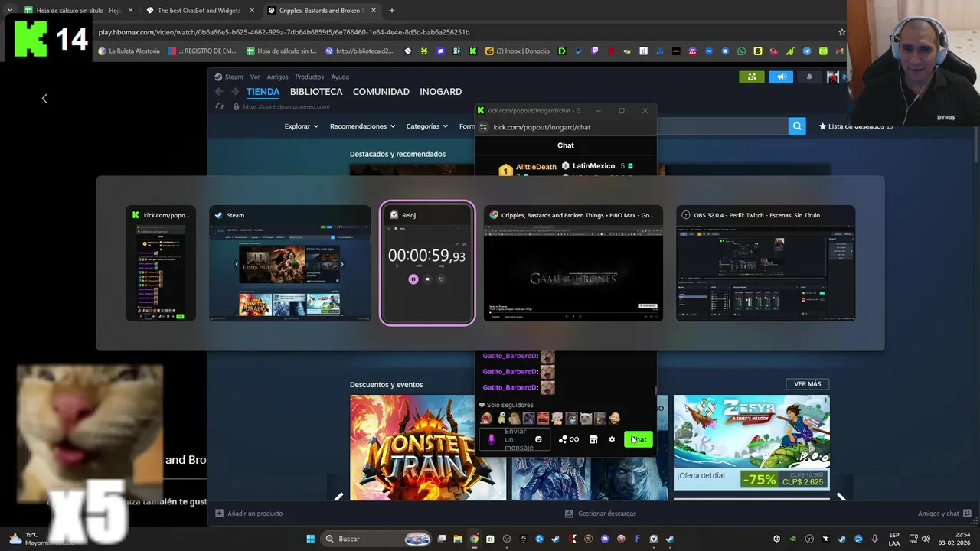Click the Steam store search magnifier button
The height and width of the screenshot is (551, 980).
pos(797,126)
